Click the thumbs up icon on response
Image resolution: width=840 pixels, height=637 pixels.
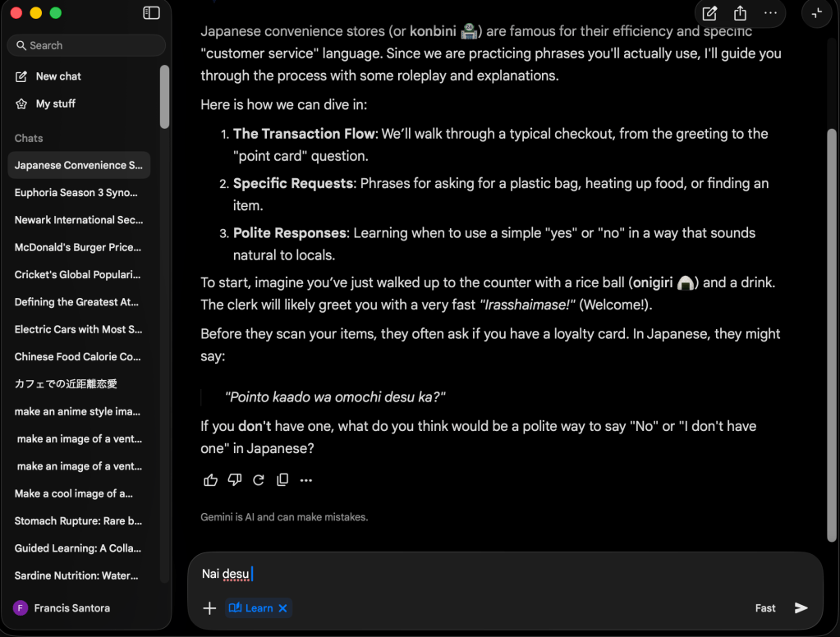pyautogui.click(x=210, y=480)
